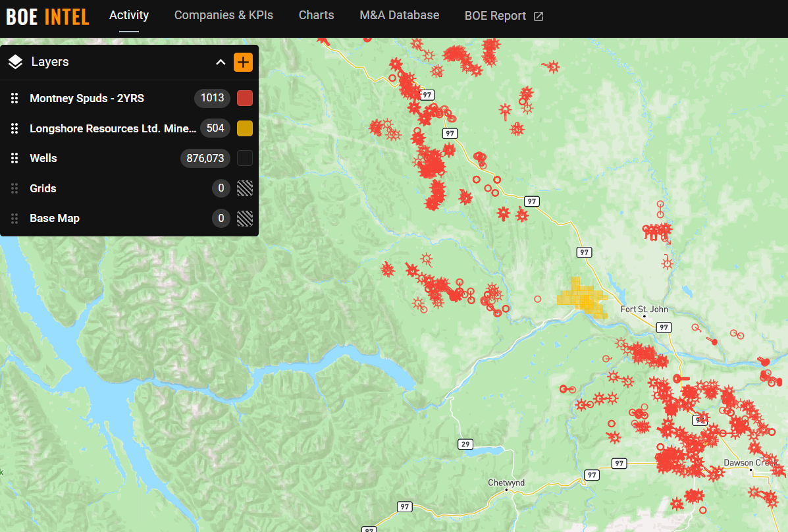788x532 pixels.
Task: Click the 1013 count badge
Action: click(x=212, y=98)
